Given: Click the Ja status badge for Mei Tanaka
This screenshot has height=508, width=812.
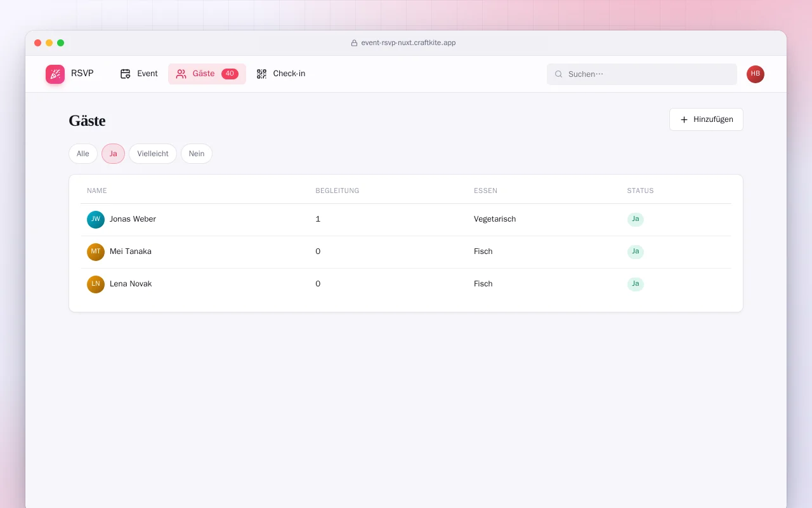Looking at the screenshot, I should click(636, 252).
